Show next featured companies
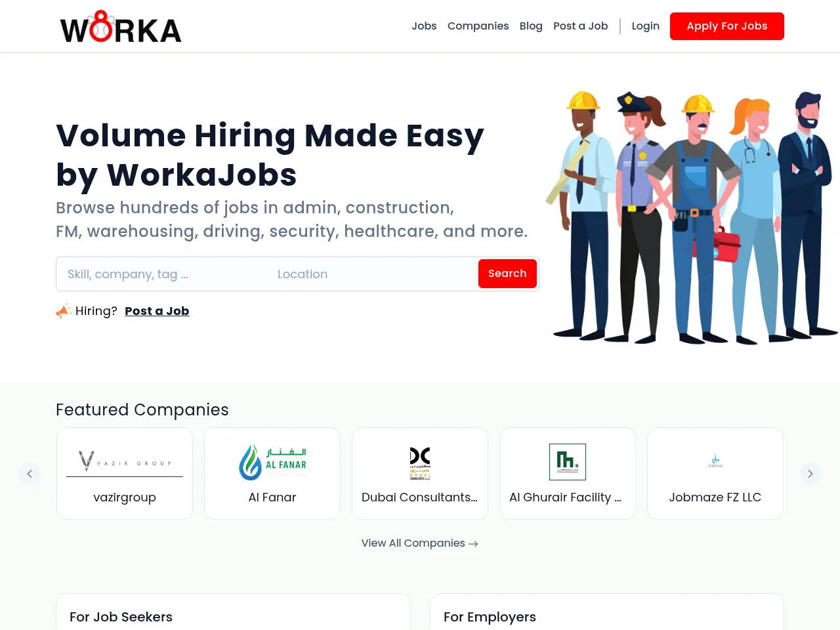 (810, 474)
